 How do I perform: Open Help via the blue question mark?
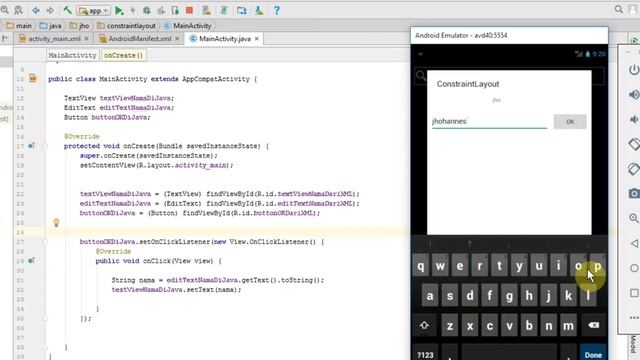(x=277, y=11)
